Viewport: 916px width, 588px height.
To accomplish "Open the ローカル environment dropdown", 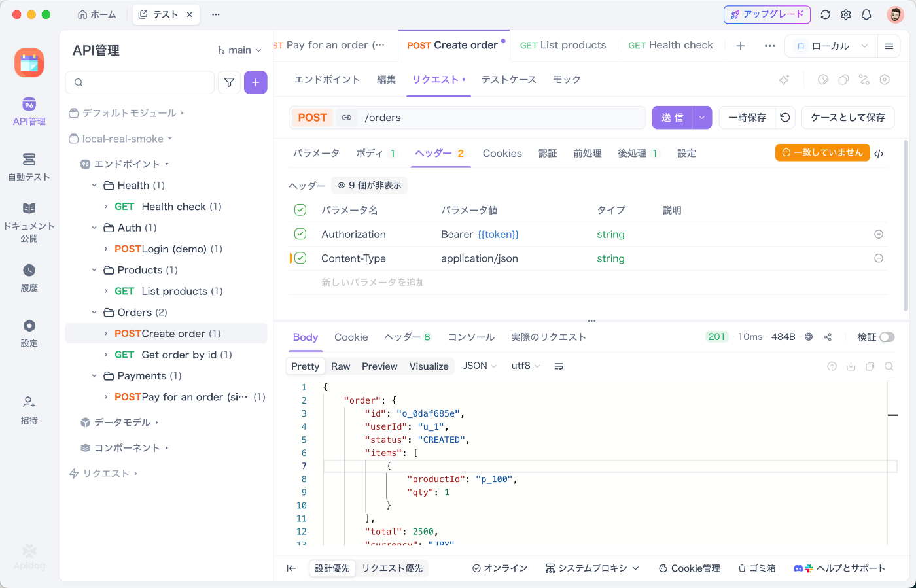I will tap(831, 46).
